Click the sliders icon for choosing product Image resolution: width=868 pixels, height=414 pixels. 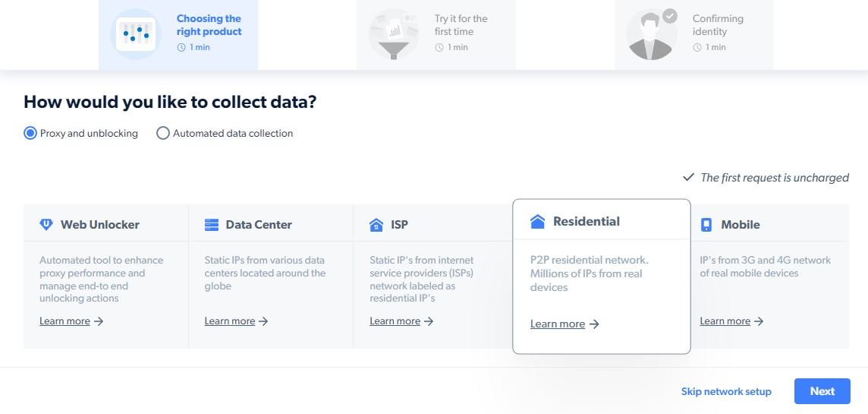(137, 33)
